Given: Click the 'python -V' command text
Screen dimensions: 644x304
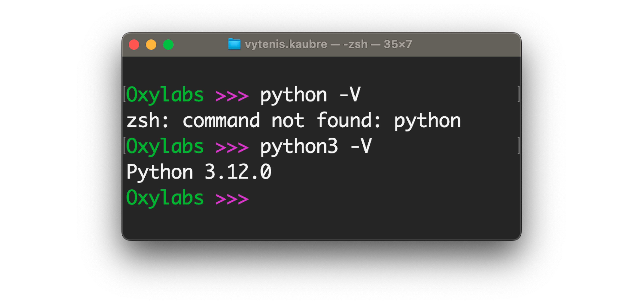Looking at the screenshot, I should pos(310,96).
